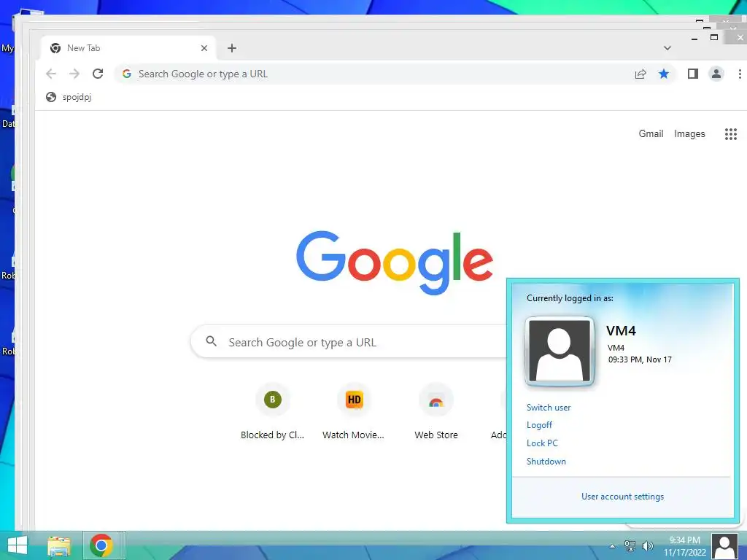Click the browser back arrow
Screen dimensions: 747x560
[51, 74]
